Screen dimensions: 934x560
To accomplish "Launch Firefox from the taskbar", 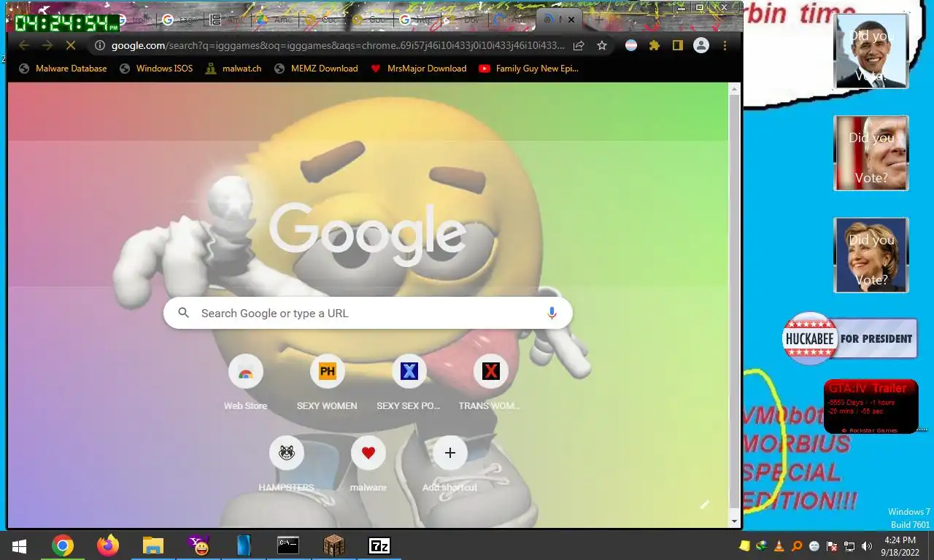I will (108, 545).
